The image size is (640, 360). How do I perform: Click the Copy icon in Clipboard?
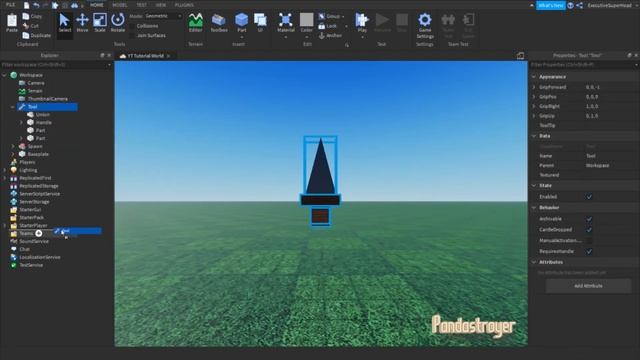(26, 16)
